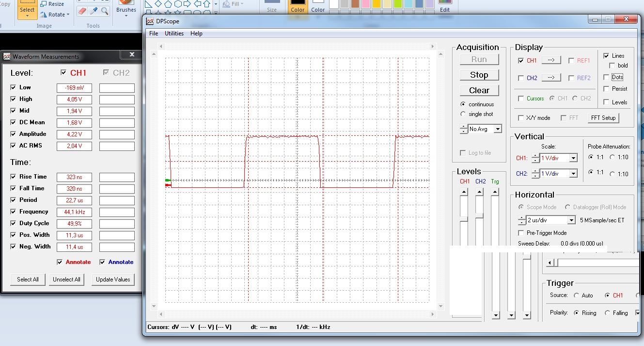Screen dimensions: 644x346
Task: Uncheck the Rise Time measurement
Action: pyautogui.click(x=13, y=177)
